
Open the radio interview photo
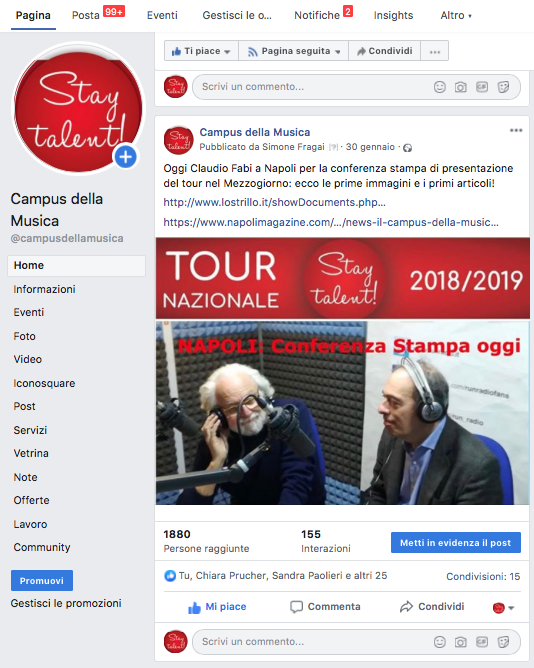[343, 413]
